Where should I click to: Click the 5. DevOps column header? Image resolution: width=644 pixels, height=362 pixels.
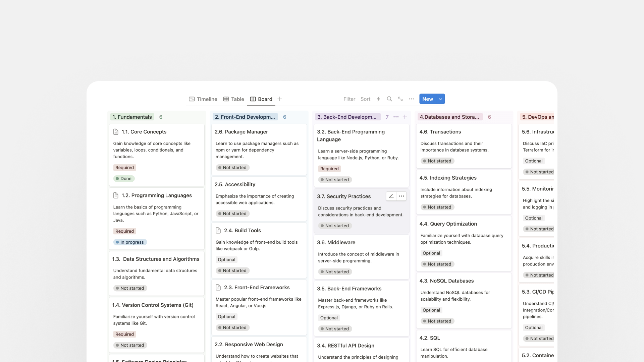(537, 117)
